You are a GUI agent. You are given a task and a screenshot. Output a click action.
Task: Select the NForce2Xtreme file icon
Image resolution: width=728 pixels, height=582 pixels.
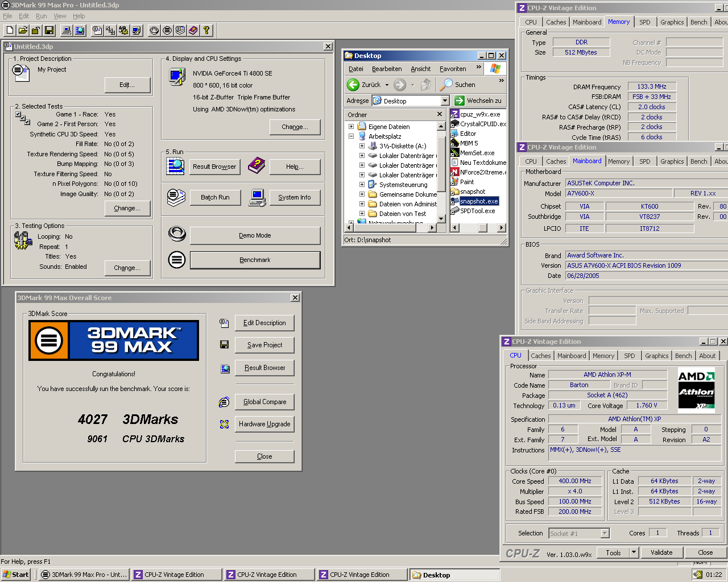point(455,172)
